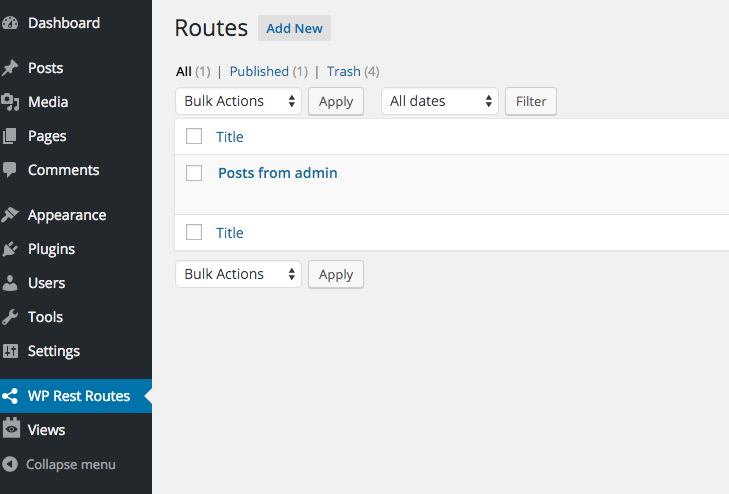Click the Comments bubble icon
Image resolution: width=729 pixels, height=494 pixels.
click(10, 170)
